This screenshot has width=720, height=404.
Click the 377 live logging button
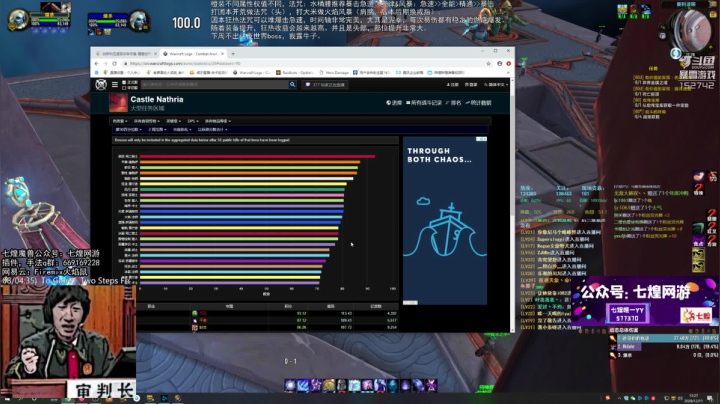325,84
